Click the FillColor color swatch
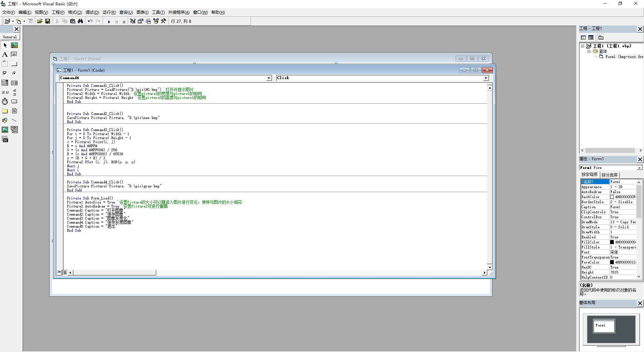644x352 pixels. point(612,242)
